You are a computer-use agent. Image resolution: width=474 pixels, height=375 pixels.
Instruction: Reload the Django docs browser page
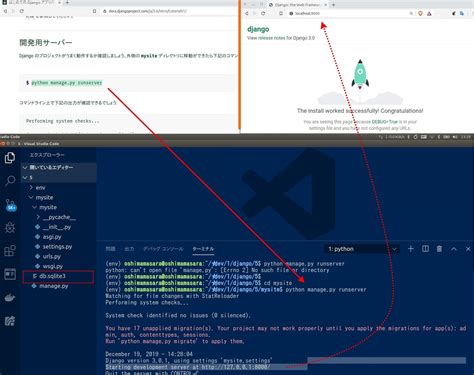(22, 11)
